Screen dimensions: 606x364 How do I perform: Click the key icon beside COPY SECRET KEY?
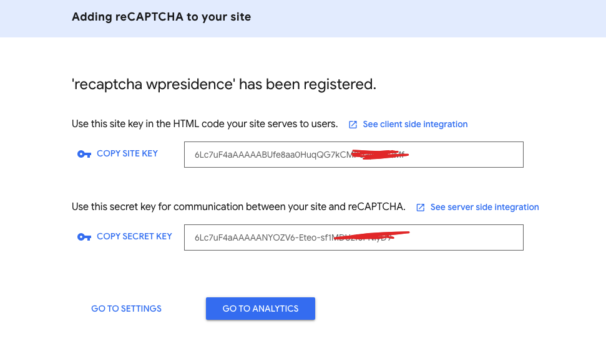pyautogui.click(x=84, y=237)
